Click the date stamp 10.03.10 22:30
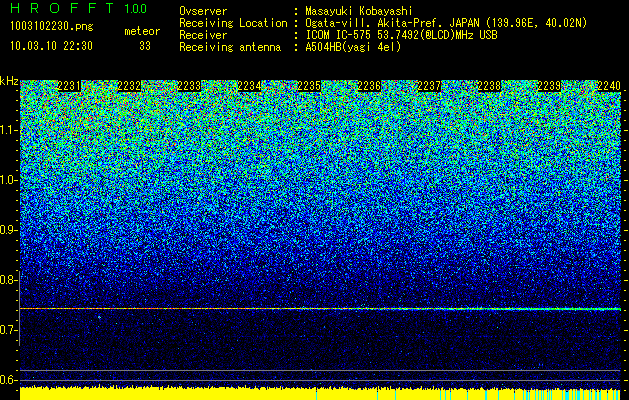This screenshot has height=400, width=629. [x=51, y=46]
